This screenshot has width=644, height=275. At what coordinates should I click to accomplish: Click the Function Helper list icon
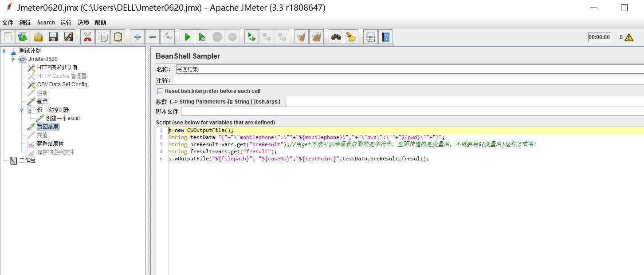pos(370,37)
